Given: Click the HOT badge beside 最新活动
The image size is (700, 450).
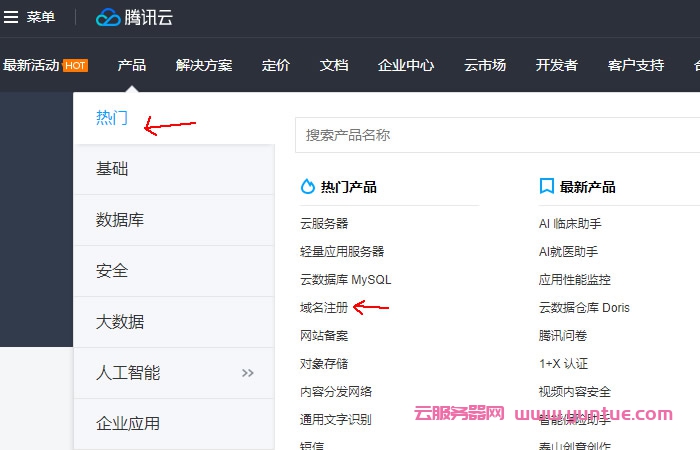Looking at the screenshot, I should click(75, 65).
